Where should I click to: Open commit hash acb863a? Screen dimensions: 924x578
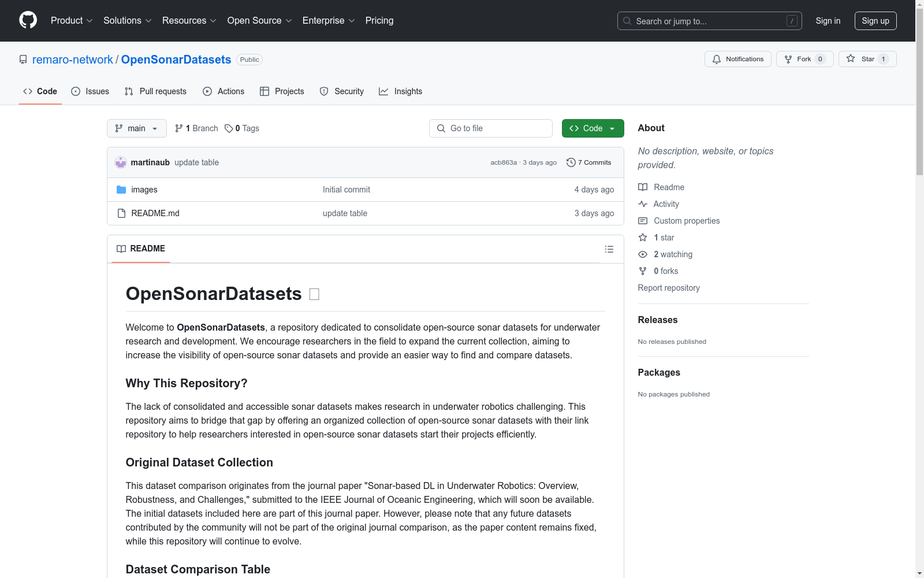click(x=504, y=162)
